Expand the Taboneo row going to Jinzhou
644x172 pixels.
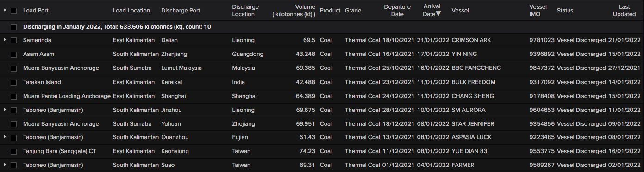click(x=5, y=110)
